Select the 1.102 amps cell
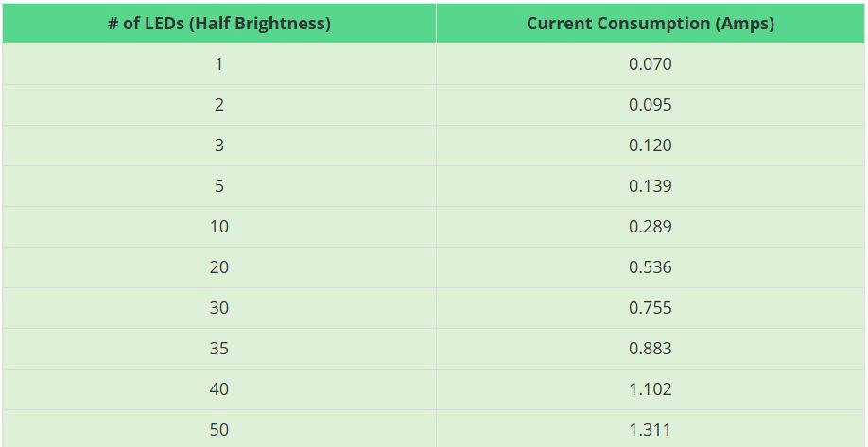The image size is (868, 447). pyautogui.click(x=651, y=389)
